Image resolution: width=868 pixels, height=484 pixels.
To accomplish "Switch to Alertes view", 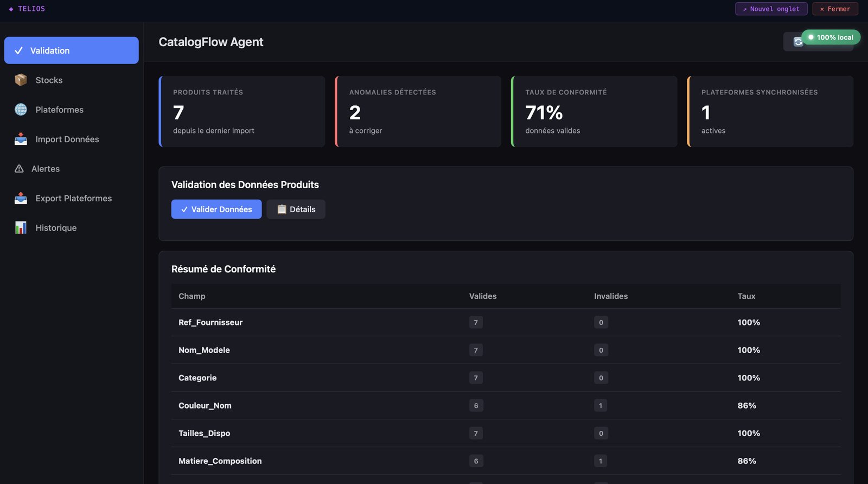I will click(72, 169).
